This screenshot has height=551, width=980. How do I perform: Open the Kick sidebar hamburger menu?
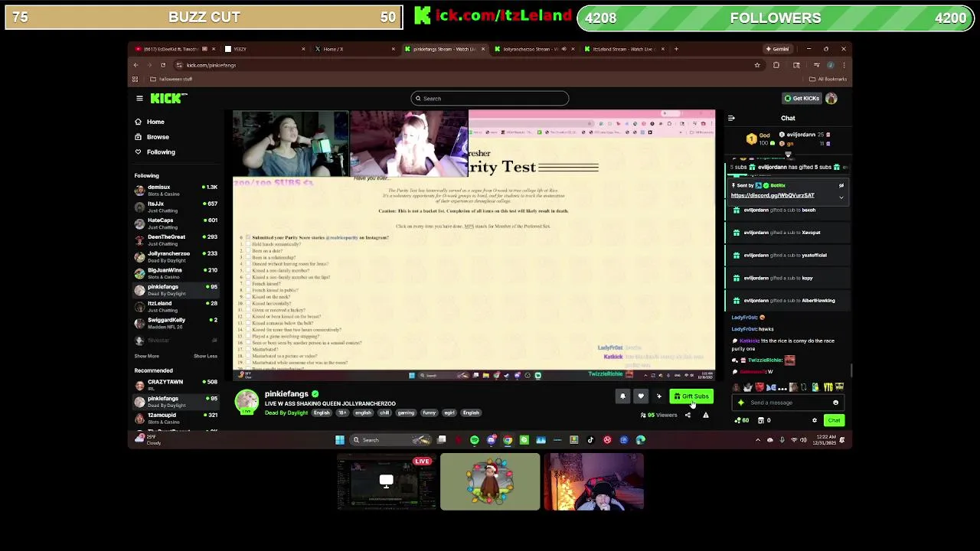tap(139, 98)
